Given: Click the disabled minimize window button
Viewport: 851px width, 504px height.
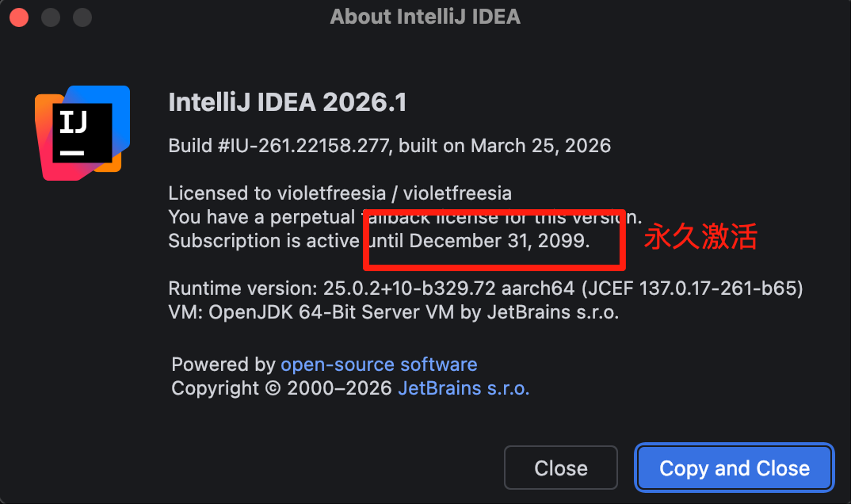Looking at the screenshot, I should [x=50, y=17].
